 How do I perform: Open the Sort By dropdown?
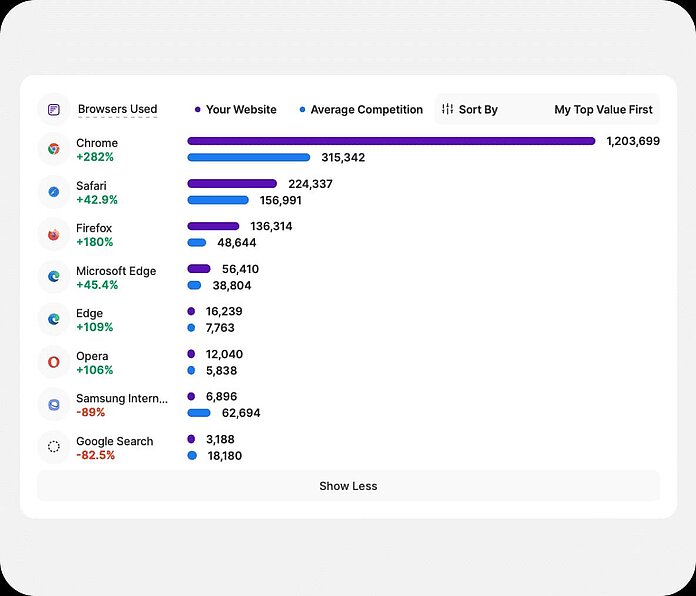[x=470, y=109]
